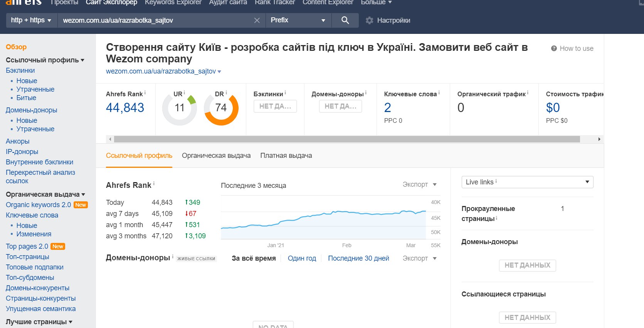The width and height of the screenshot is (644, 328).
Task: Open the Prefix mode dropdown
Action: [x=298, y=20]
